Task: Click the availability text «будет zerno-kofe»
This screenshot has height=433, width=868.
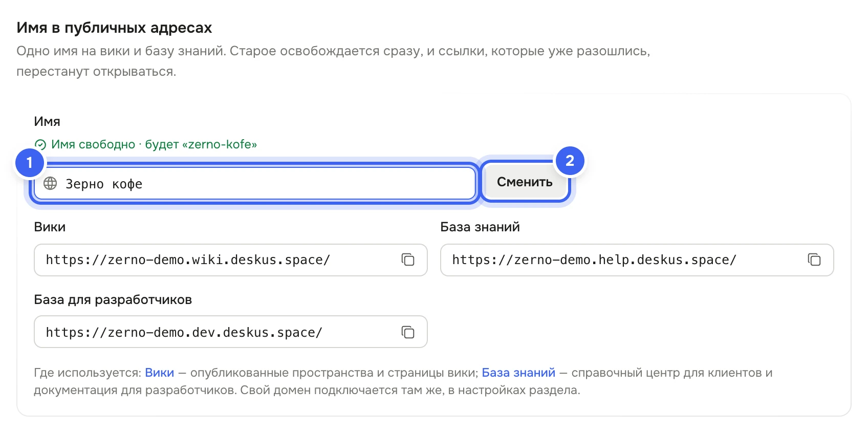Action: pos(201,144)
